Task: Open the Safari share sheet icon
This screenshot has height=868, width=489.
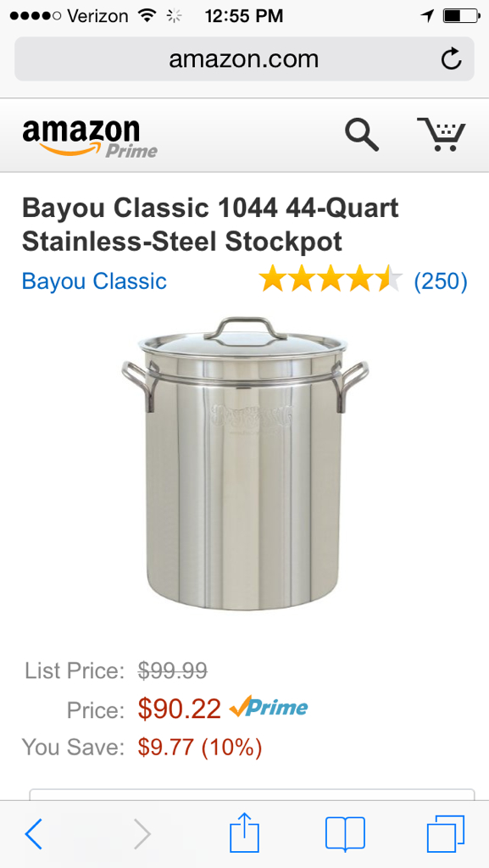Action: pyautogui.click(x=244, y=832)
